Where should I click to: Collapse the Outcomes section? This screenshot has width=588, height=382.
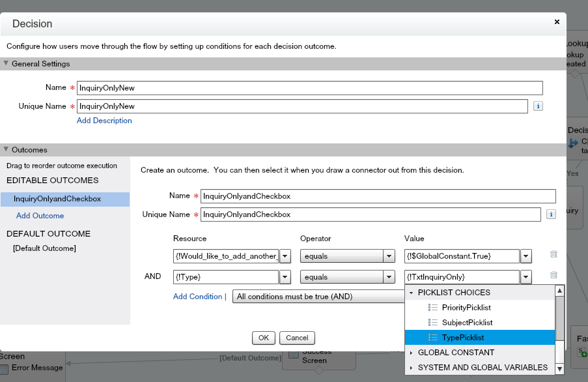(x=7, y=150)
